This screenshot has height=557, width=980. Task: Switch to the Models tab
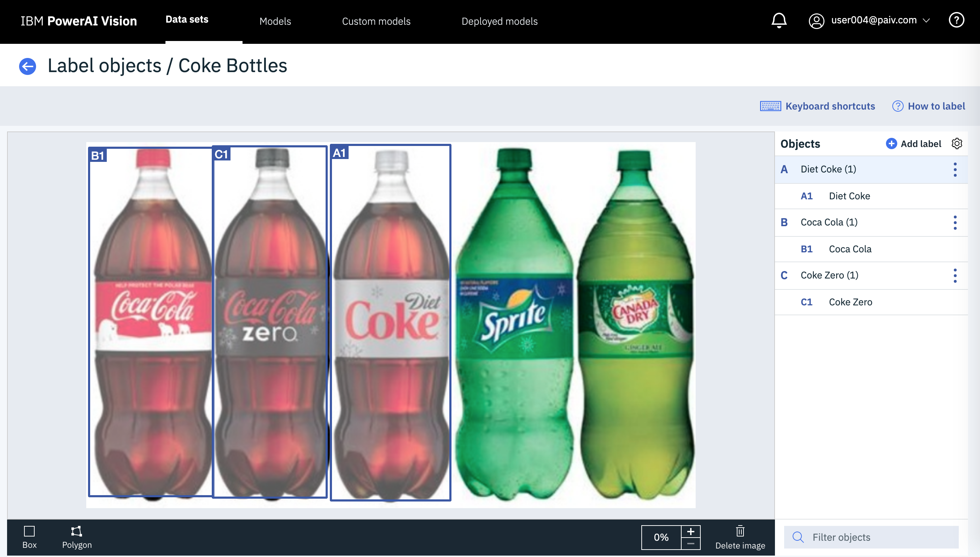coord(275,22)
